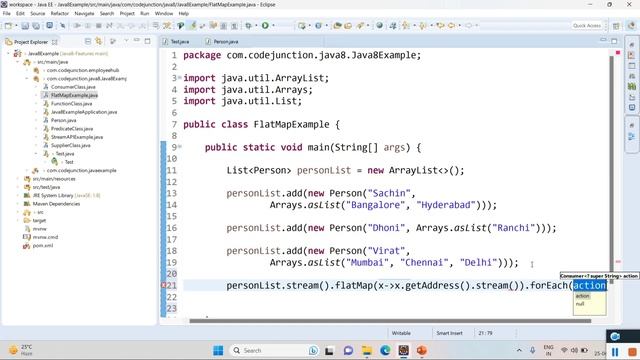The width and height of the screenshot is (640, 360).
Task: Choose 'null' in the autocomplete popup
Action: pyautogui.click(x=580, y=304)
